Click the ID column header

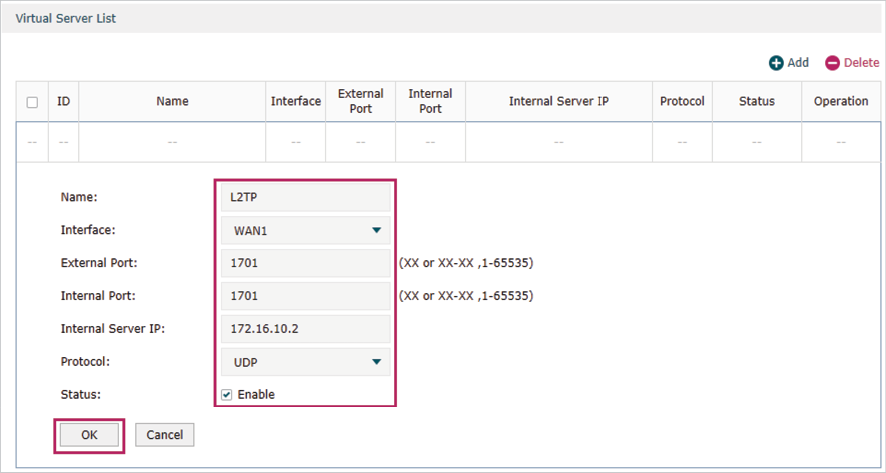tap(63, 102)
